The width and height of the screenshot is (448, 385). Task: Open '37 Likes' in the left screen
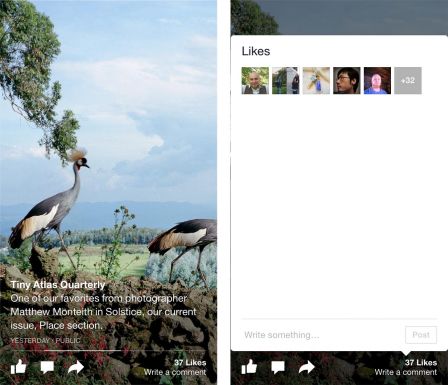pos(190,363)
